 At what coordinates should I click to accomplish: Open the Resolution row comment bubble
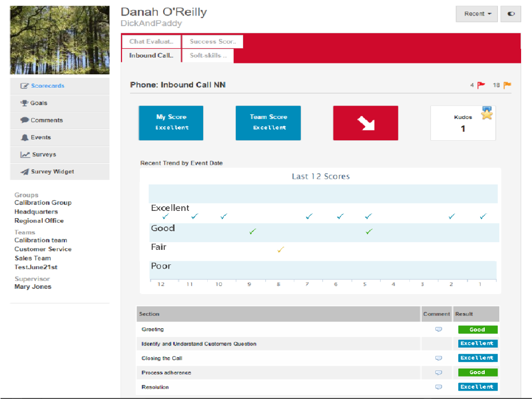pyautogui.click(x=438, y=387)
